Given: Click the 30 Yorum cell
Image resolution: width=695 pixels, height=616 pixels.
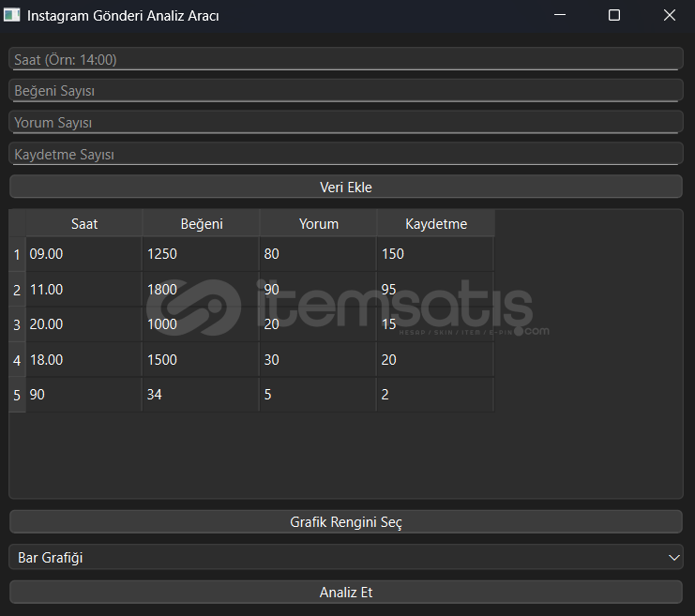Looking at the screenshot, I should pos(318,360).
